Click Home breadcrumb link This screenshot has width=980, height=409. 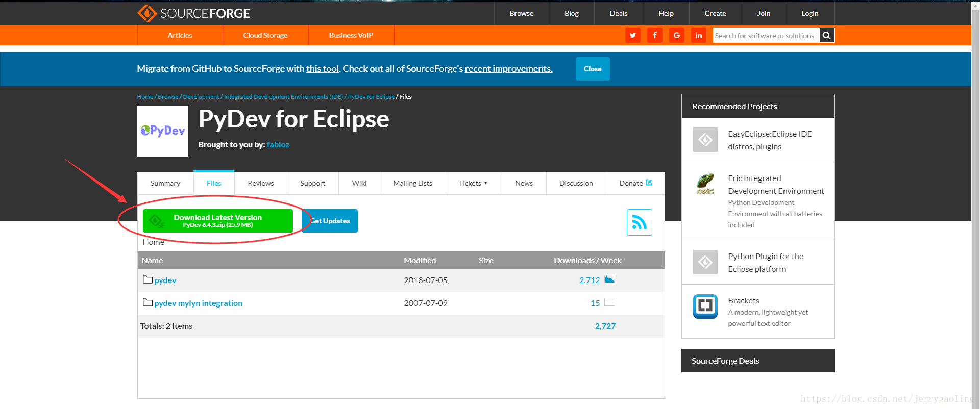[145, 97]
